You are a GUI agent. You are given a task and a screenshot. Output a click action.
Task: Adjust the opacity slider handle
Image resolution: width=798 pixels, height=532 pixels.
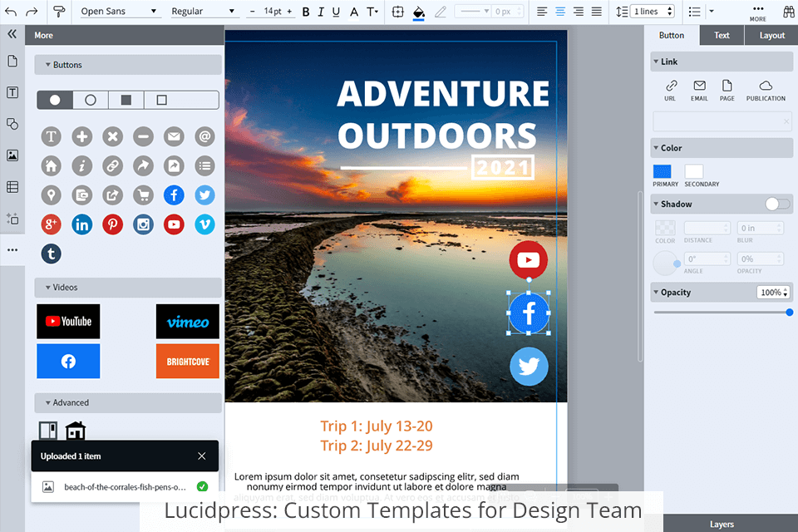tap(790, 312)
